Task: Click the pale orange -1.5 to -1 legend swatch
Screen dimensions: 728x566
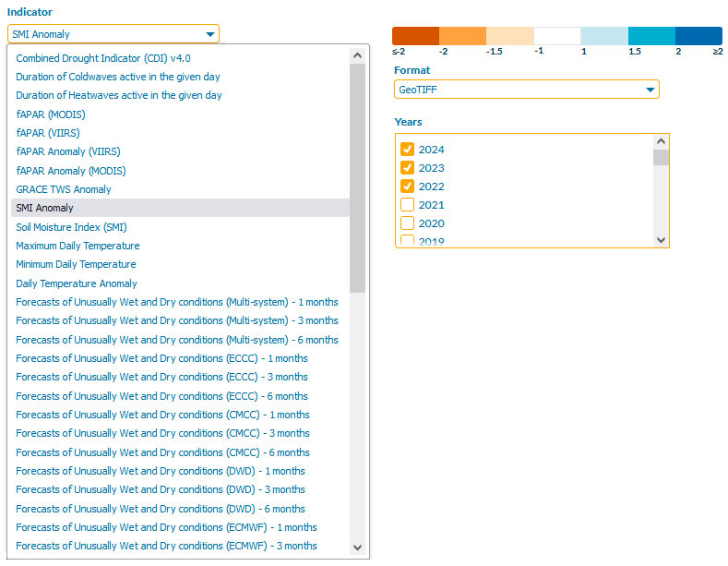Action: pos(510,36)
